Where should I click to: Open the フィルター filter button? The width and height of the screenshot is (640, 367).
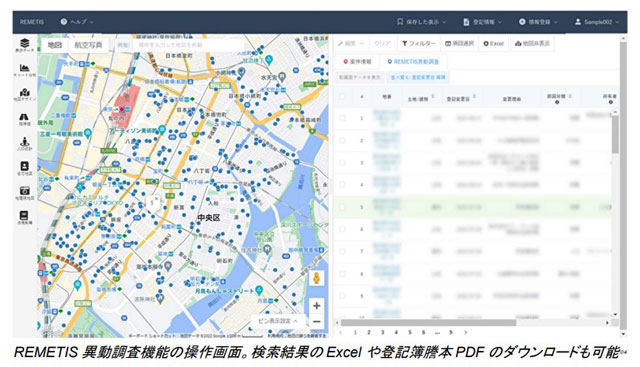pos(418,43)
